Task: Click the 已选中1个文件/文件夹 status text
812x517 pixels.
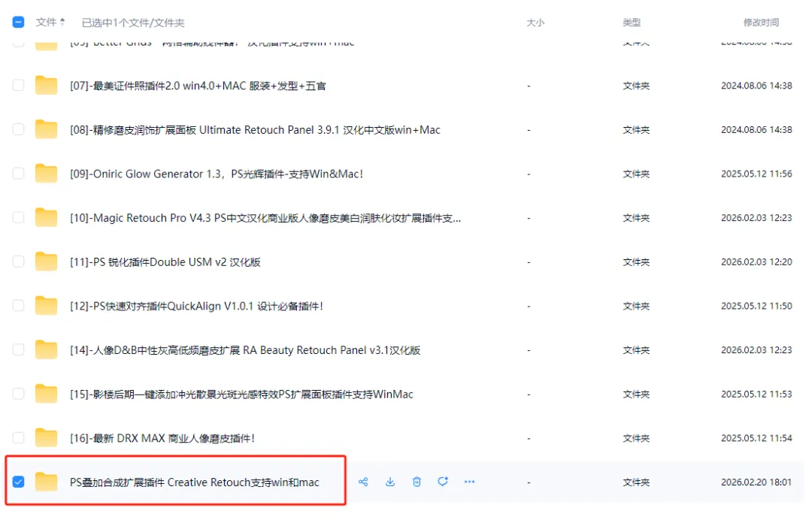Action: tap(133, 23)
